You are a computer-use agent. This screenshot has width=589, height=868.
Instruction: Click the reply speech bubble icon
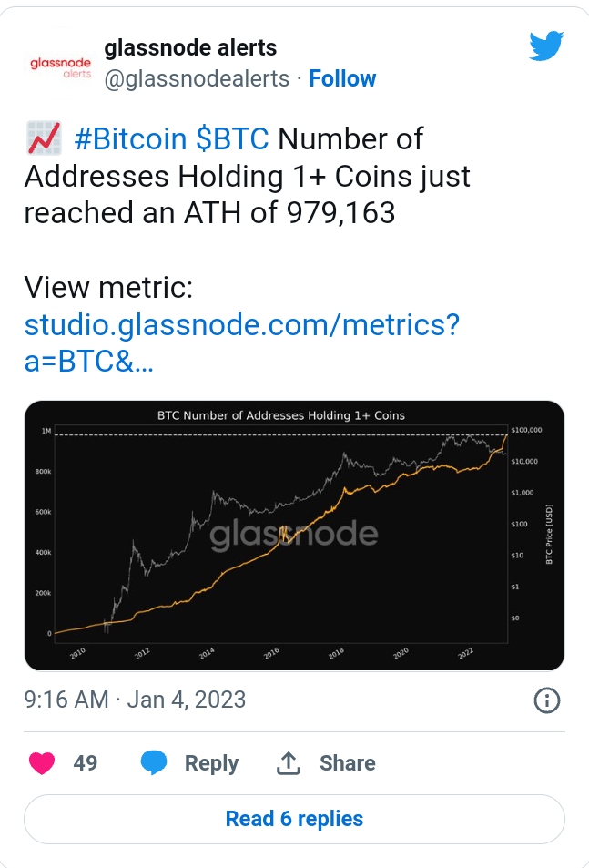click(154, 763)
